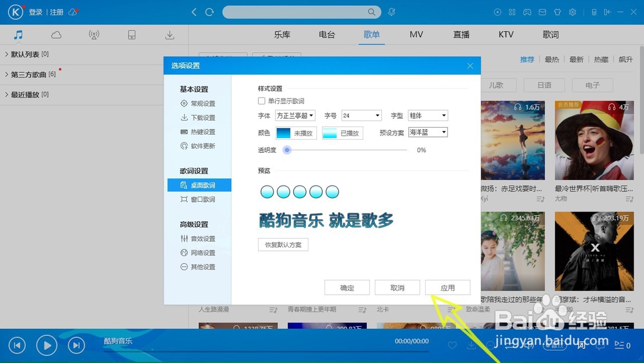Screen dimensions: 644x363
Task: Click the 确定 button
Action: coord(347,288)
